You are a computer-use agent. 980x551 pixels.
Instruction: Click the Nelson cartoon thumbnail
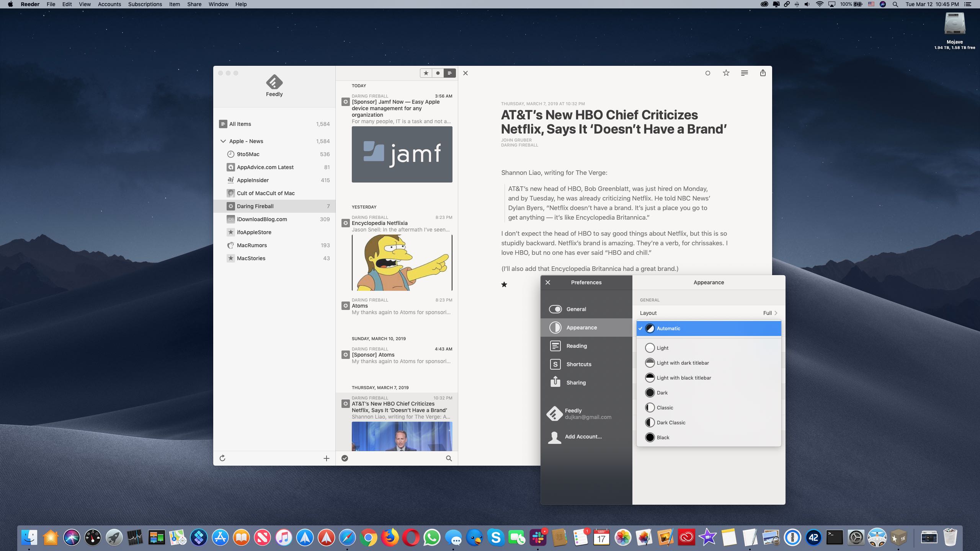coord(402,262)
